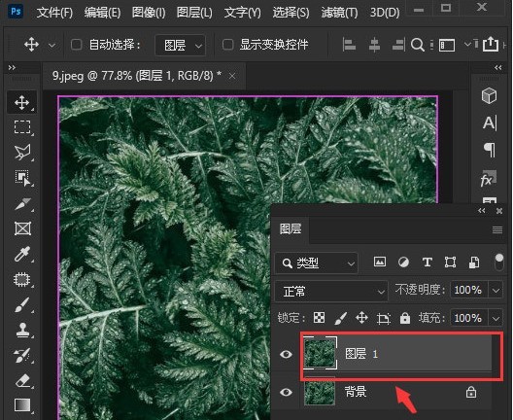Screen dimensions: 513x420
Task: Open the 不透明度 opacity arrow
Action: click(496, 290)
